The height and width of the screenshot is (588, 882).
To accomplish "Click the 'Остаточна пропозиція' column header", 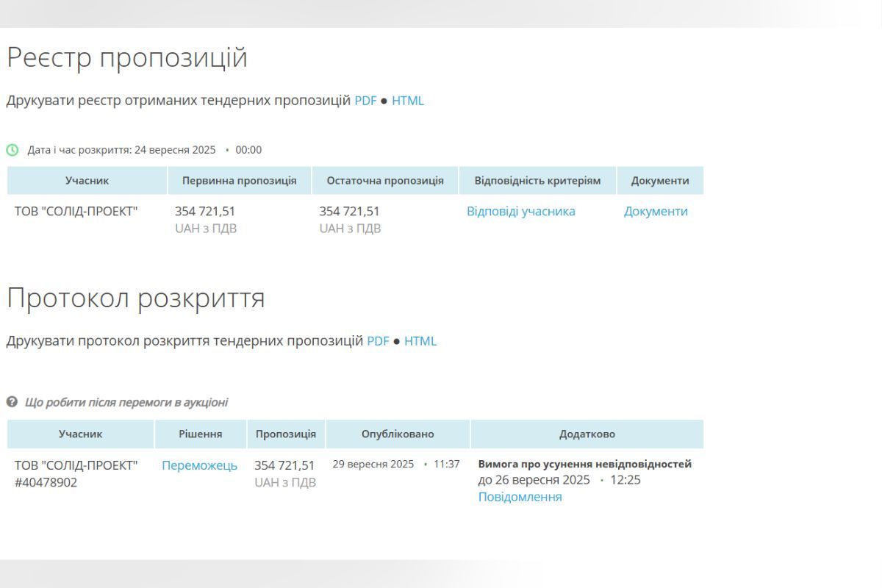I will point(384,181).
